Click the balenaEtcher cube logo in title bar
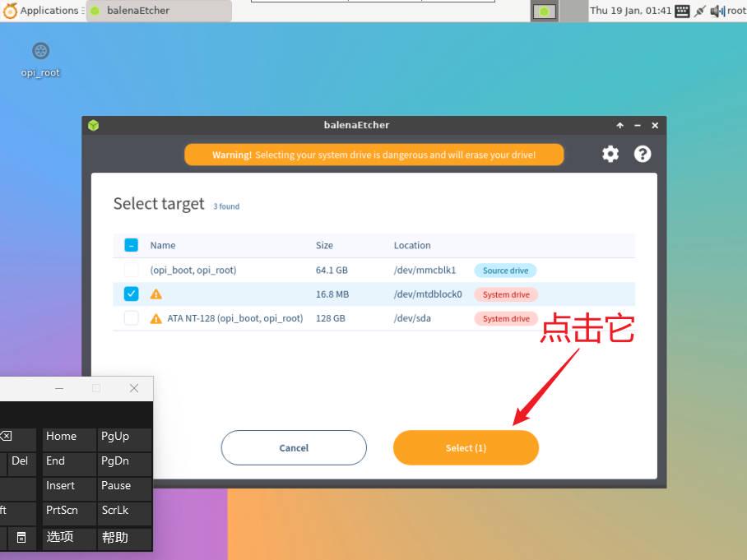The height and width of the screenshot is (560, 747). point(94,125)
